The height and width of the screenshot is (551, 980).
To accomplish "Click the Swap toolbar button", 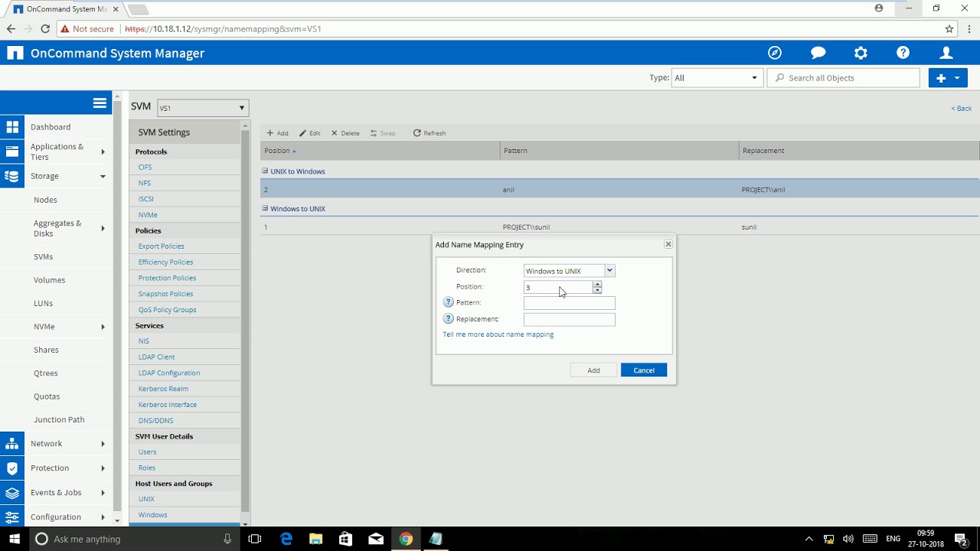I will click(x=383, y=133).
